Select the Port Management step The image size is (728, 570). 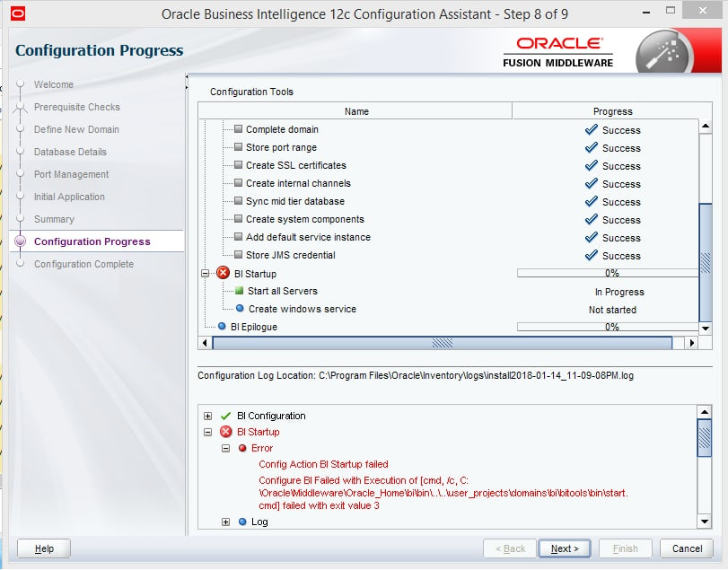[x=71, y=174]
